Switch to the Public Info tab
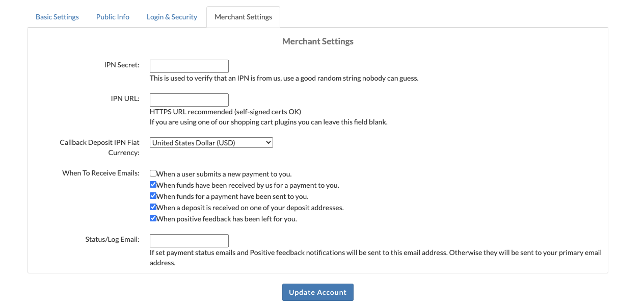 [x=113, y=17]
